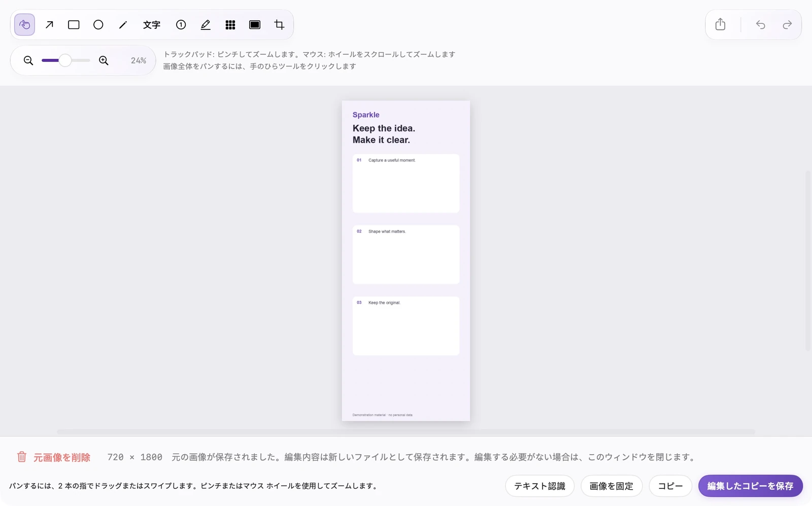Click the zoom slider handle
This screenshot has height=506, width=812.
65,60
